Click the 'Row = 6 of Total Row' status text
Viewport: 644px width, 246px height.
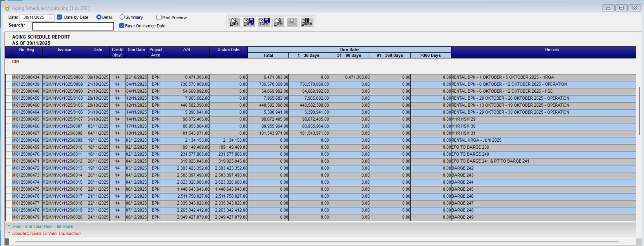[43, 226]
